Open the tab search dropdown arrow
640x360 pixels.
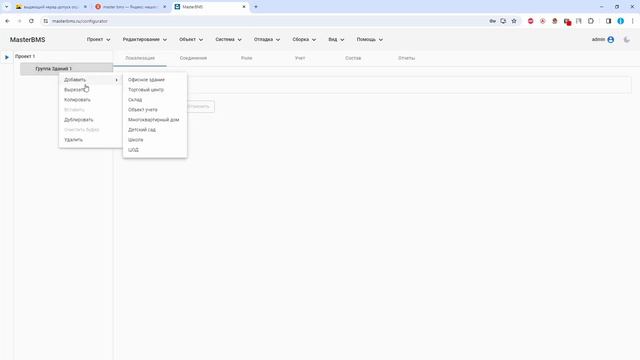[x=6, y=7]
